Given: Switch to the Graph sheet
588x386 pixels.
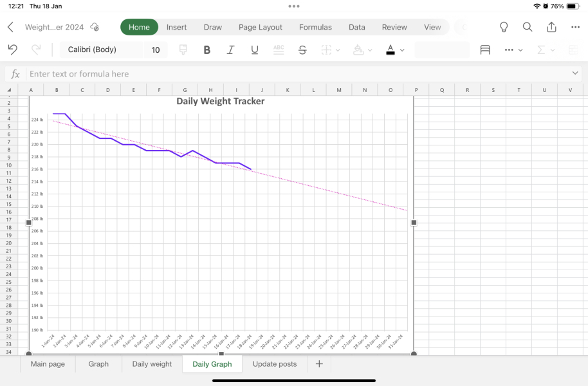Looking at the screenshot, I should (98, 363).
